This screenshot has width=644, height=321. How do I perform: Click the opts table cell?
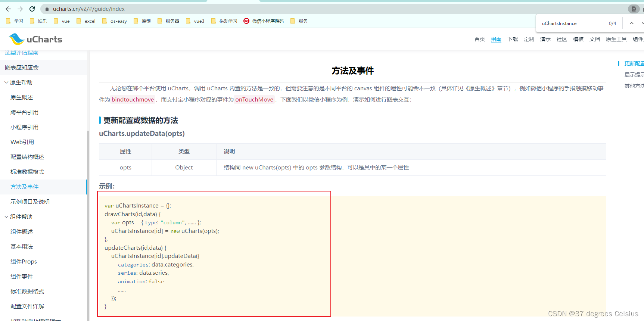pyautogui.click(x=125, y=168)
